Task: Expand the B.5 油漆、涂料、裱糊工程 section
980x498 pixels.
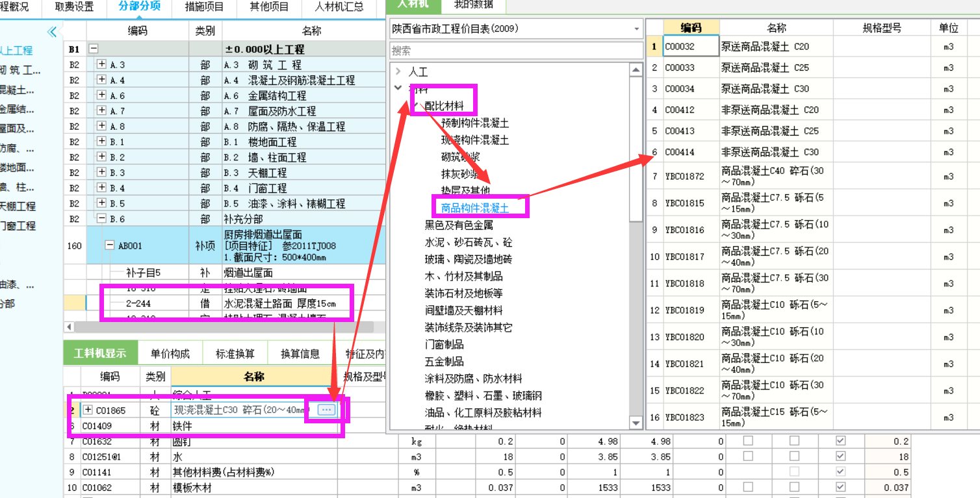Action: 101,203
